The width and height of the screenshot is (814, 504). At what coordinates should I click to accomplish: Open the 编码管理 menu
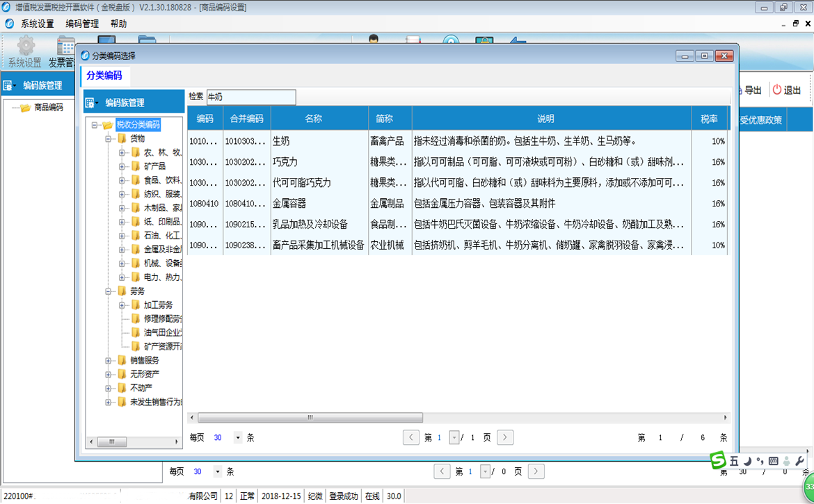coord(82,24)
